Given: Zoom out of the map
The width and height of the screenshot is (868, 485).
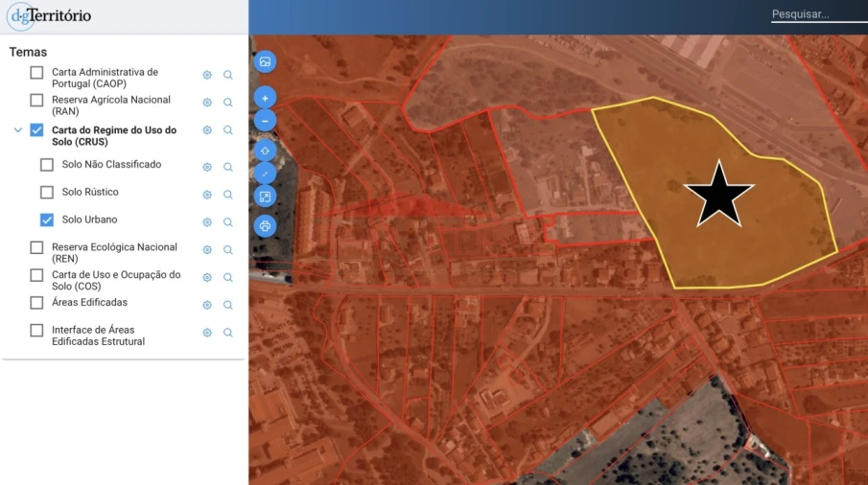Looking at the screenshot, I should (265, 121).
